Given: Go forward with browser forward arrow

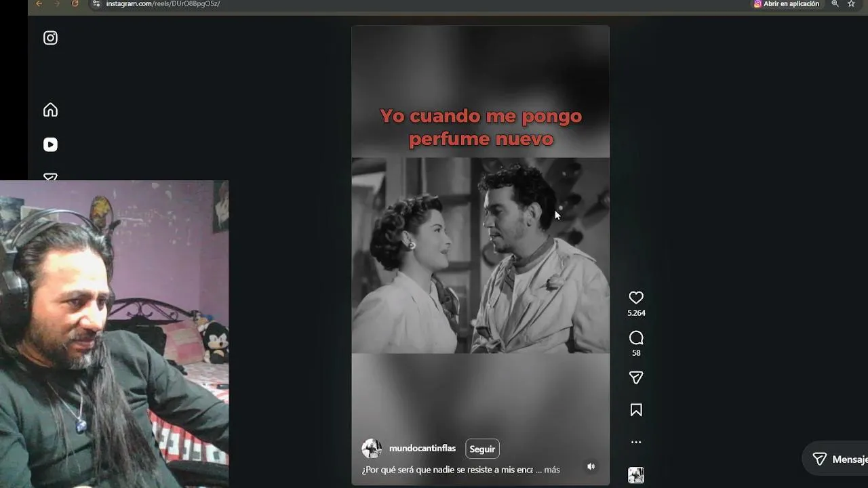Looking at the screenshot, I should (x=56, y=4).
